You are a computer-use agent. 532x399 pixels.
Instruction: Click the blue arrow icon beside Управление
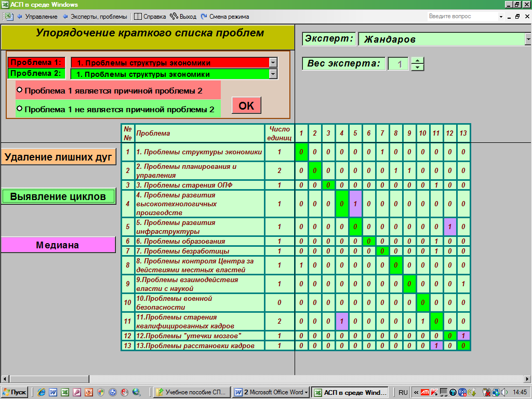tap(20, 16)
